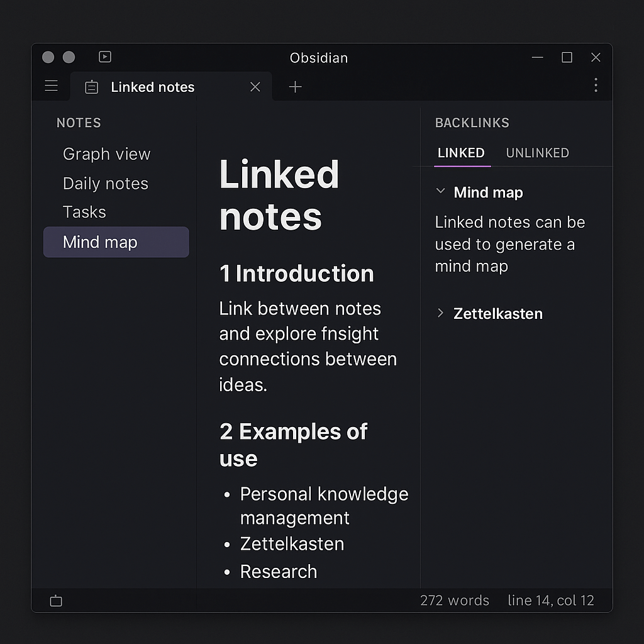Select the LINKED backlinks tab
Image resolution: width=644 pixels, height=644 pixels.
(461, 153)
